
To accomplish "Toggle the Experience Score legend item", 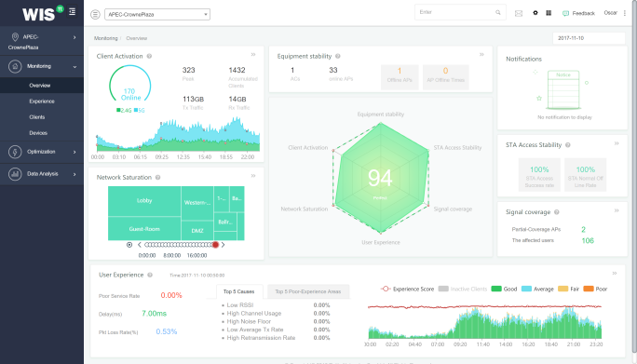I will click(408, 290).
